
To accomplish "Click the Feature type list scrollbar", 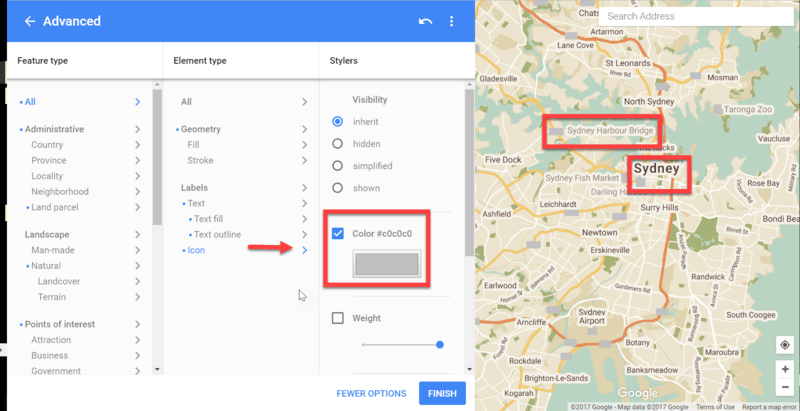I will point(157,158).
